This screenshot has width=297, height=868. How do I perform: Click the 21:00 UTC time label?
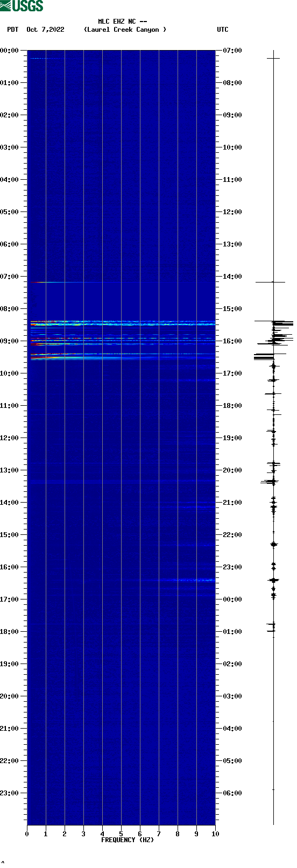coord(232,503)
